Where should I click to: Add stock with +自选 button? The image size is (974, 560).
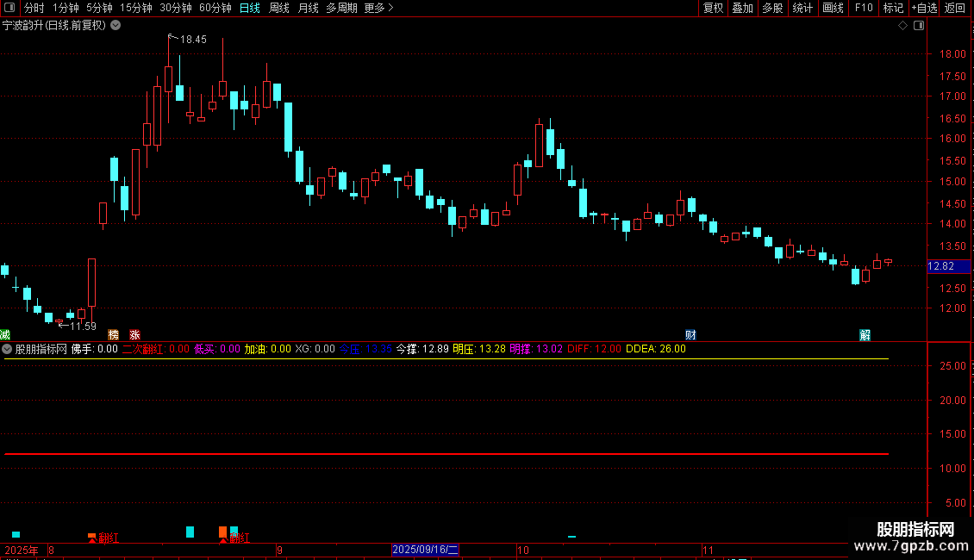tap(924, 8)
